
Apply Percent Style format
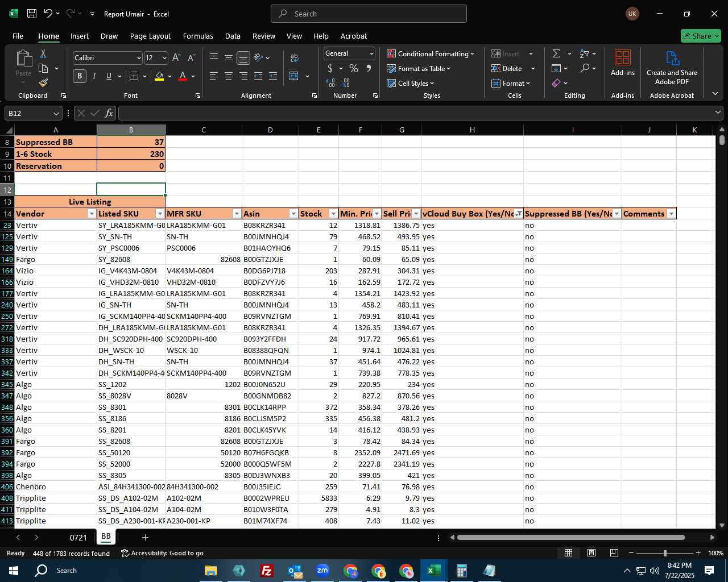354,69
